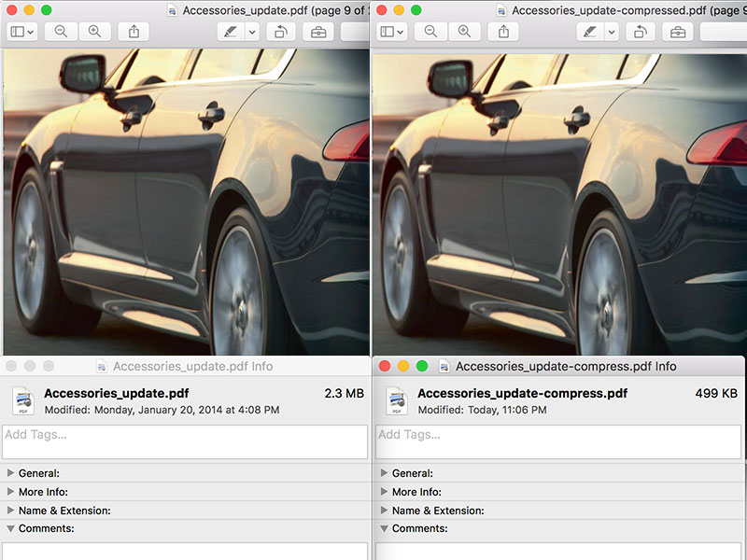Collapse Comments section in Accessories_update-compress.pdf Info
Screen dimensions: 747x560
tap(384, 528)
